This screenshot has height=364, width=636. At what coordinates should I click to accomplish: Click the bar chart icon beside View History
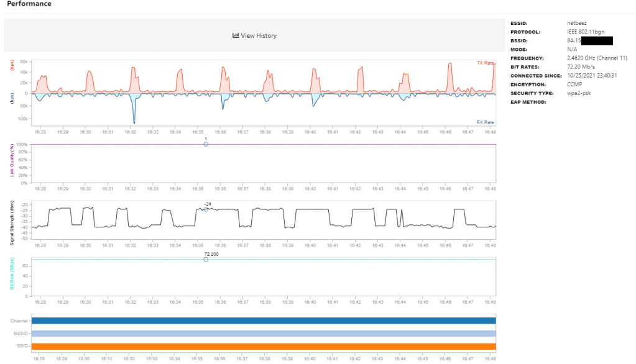coord(236,36)
